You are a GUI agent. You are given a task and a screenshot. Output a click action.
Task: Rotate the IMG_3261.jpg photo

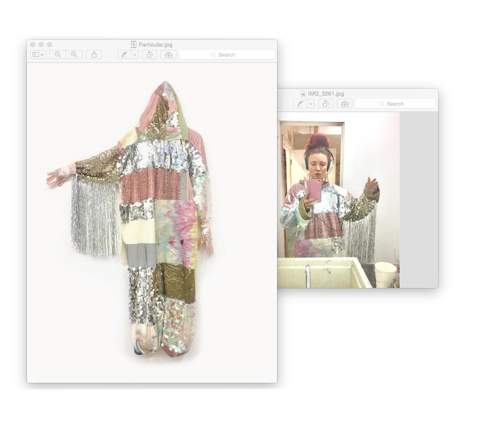point(325,104)
